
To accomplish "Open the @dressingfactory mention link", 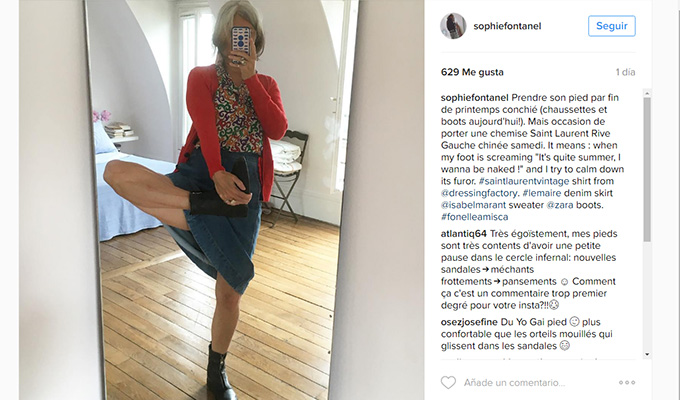I will coord(479,193).
